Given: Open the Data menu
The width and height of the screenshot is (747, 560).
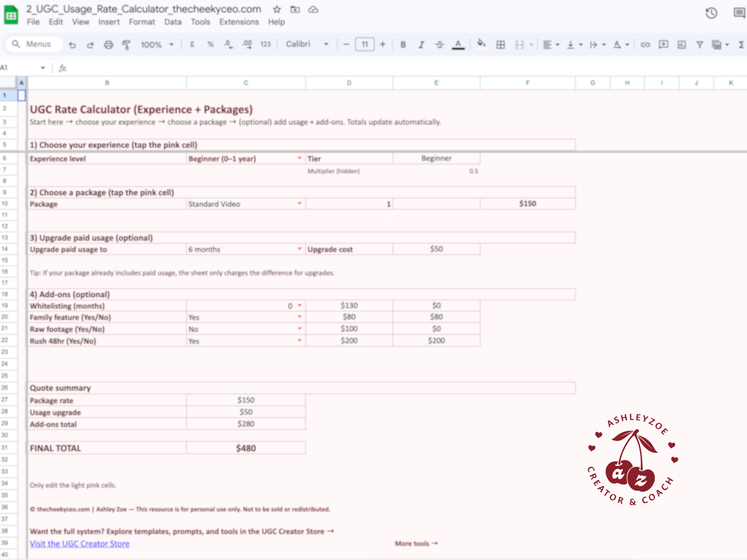Looking at the screenshot, I should [173, 22].
